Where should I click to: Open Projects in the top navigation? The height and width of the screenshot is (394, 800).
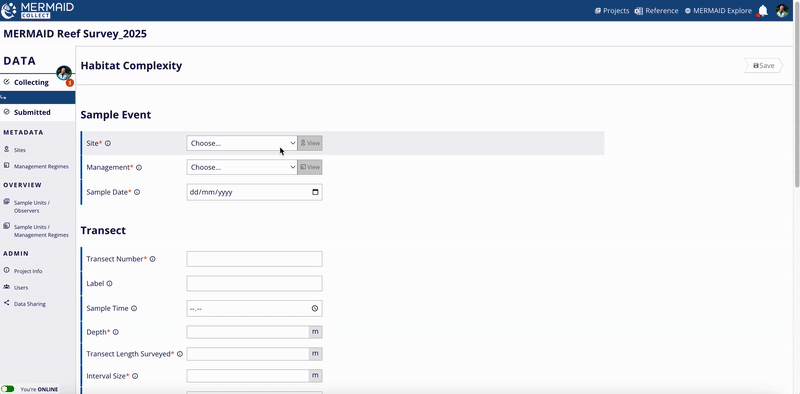tap(612, 11)
